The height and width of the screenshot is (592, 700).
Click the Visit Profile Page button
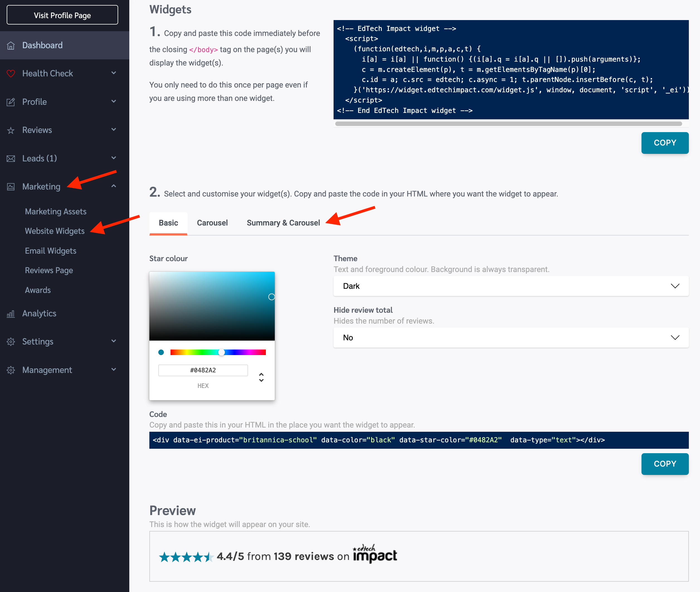point(62,15)
